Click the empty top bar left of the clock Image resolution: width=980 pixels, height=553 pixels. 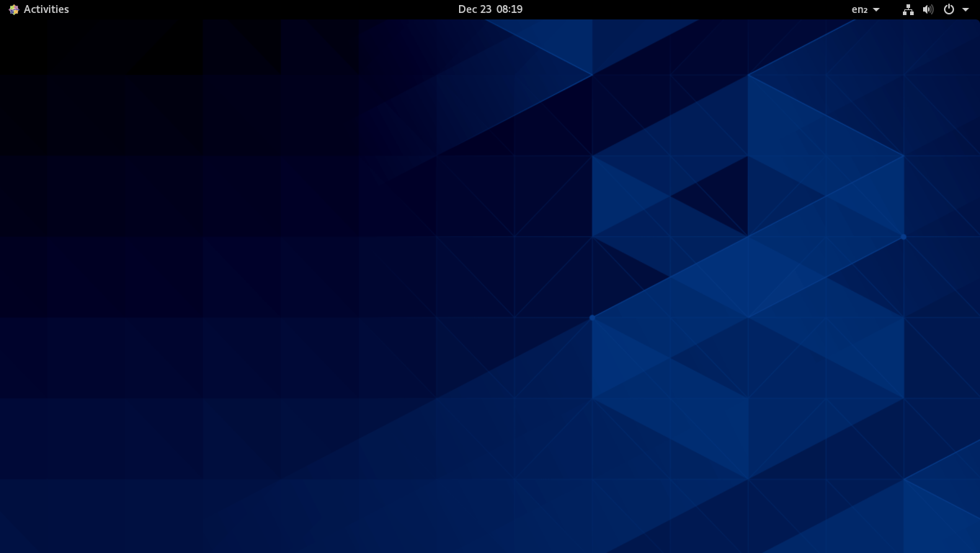(x=288, y=9)
